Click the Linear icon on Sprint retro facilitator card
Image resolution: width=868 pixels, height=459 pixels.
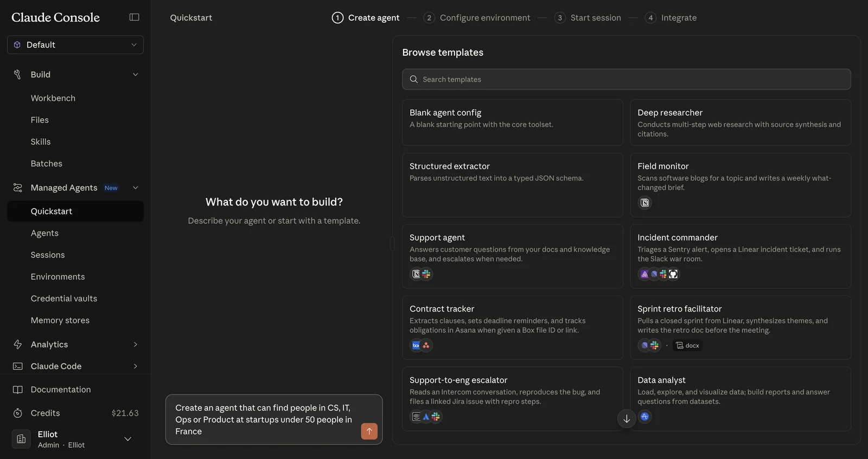644,345
